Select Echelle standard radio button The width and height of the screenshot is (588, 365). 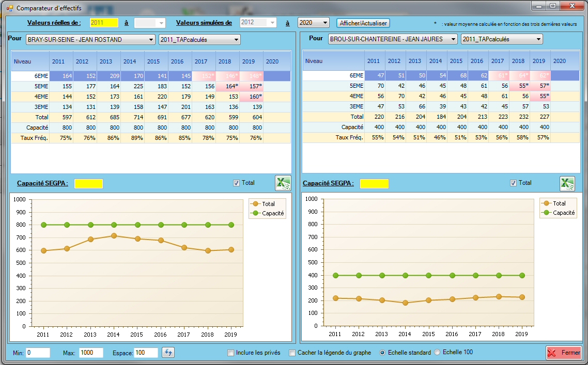pyautogui.click(x=382, y=353)
